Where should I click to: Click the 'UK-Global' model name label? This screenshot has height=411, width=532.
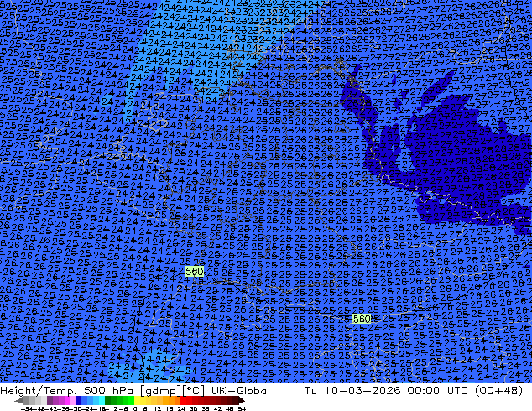pos(241,390)
